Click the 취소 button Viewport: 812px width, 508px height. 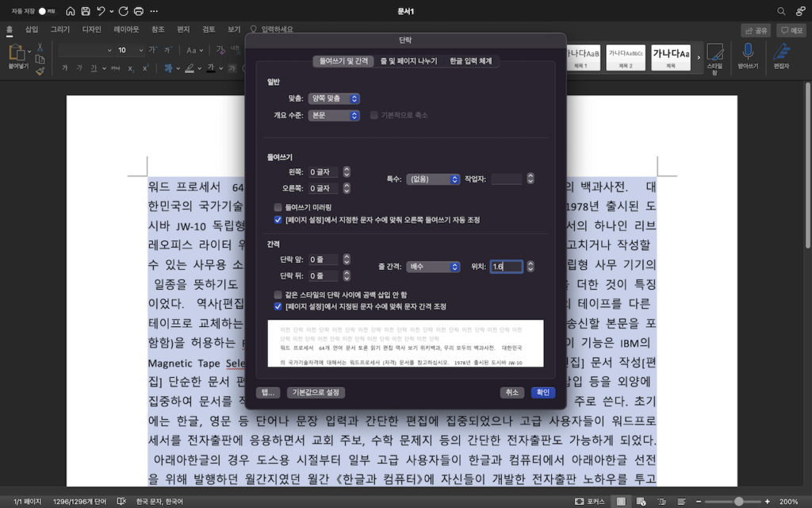(512, 392)
